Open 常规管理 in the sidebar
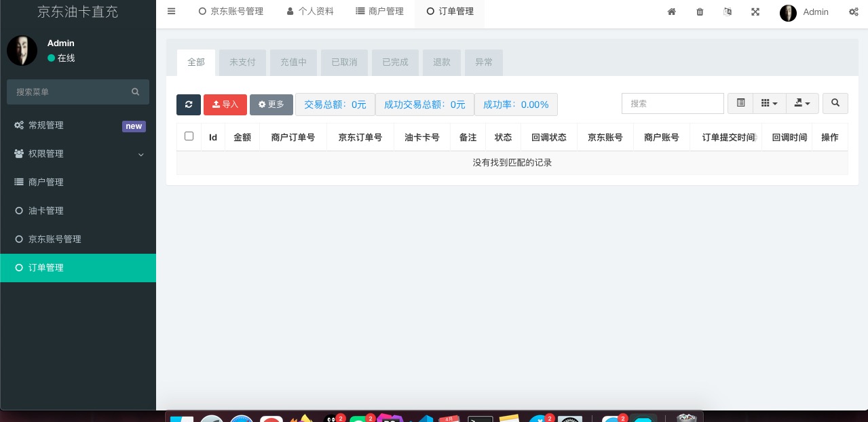868x422 pixels. [78, 126]
